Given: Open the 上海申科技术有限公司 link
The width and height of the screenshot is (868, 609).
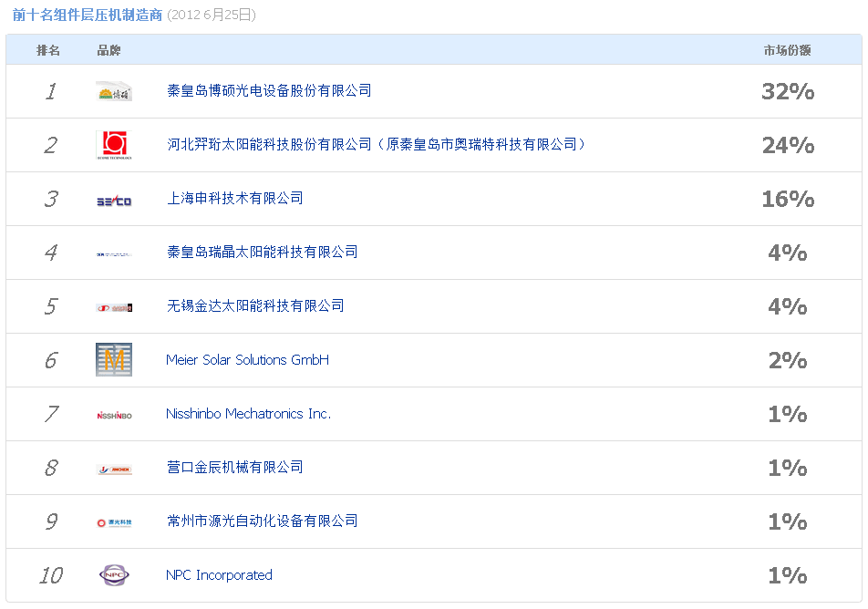Looking at the screenshot, I should pyautogui.click(x=234, y=199).
